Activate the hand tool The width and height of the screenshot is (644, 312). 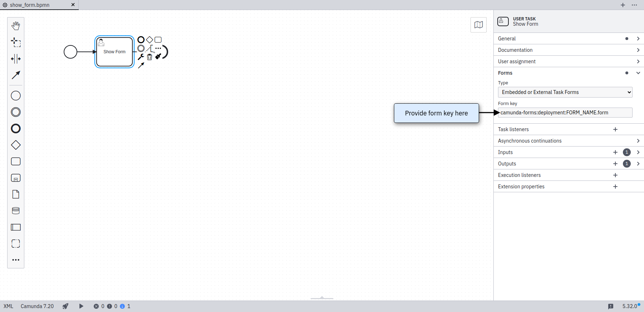click(16, 26)
